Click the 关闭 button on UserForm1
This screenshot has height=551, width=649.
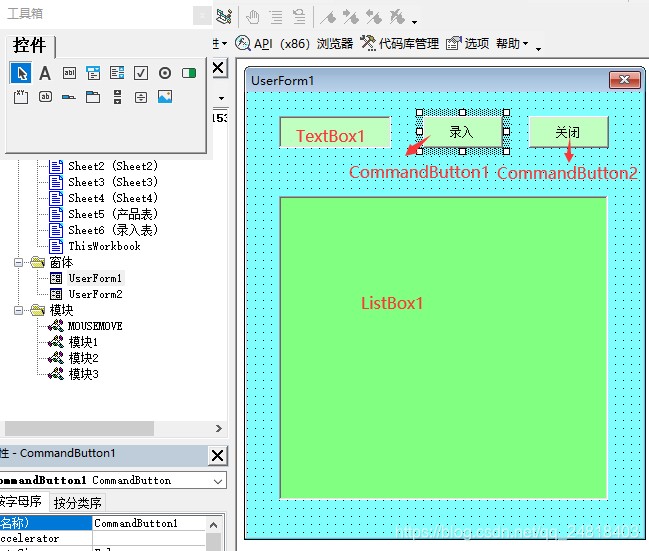pos(569,132)
